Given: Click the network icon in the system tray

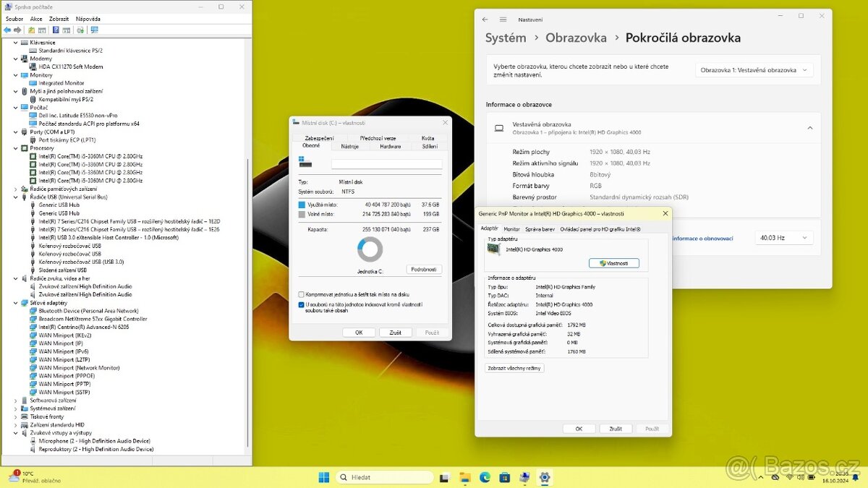Looking at the screenshot, I should [790, 478].
